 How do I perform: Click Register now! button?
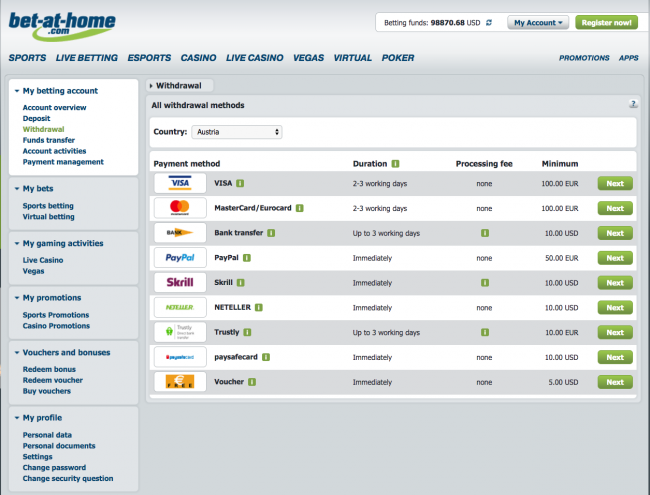(606, 22)
